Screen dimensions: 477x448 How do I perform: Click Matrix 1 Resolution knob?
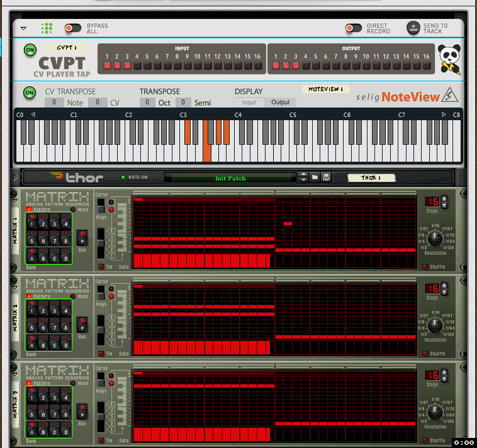[435, 238]
